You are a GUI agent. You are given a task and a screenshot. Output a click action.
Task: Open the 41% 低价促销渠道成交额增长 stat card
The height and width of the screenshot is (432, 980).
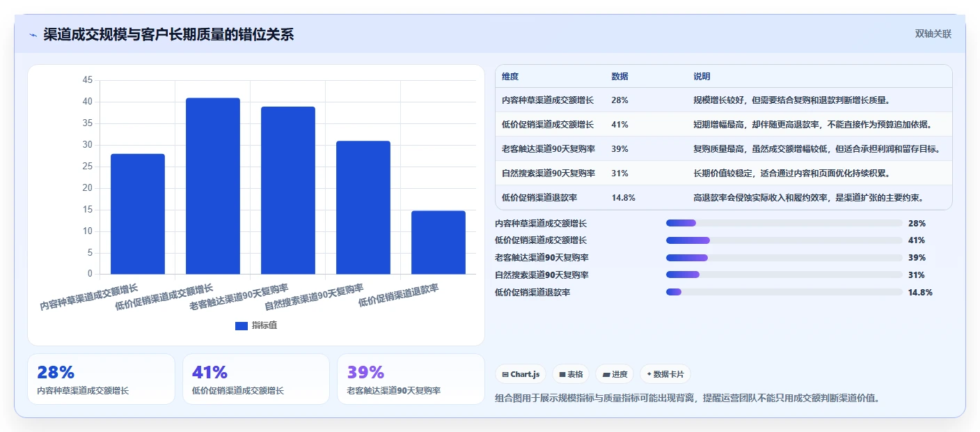click(x=256, y=379)
